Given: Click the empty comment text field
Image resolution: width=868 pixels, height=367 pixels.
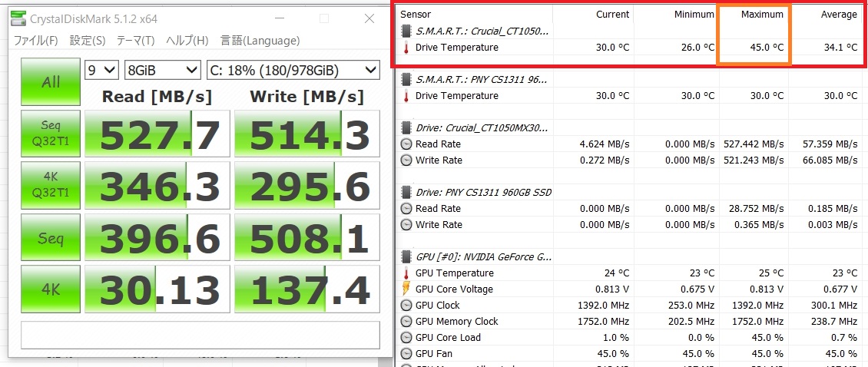Looking at the screenshot, I should tap(200, 335).
